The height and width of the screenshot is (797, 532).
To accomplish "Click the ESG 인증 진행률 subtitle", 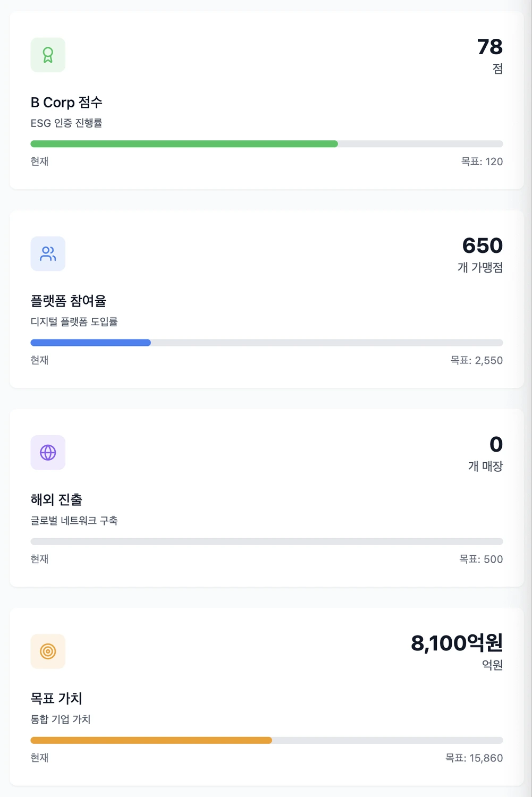I will pyautogui.click(x=66, y=123).
